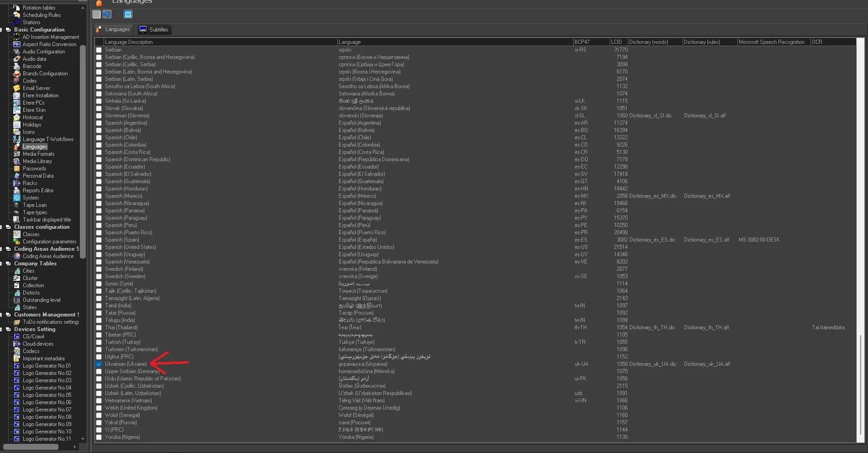
Task: Uncheck the Ukrainian (Ukraine) checkbox
Action: 99,364
